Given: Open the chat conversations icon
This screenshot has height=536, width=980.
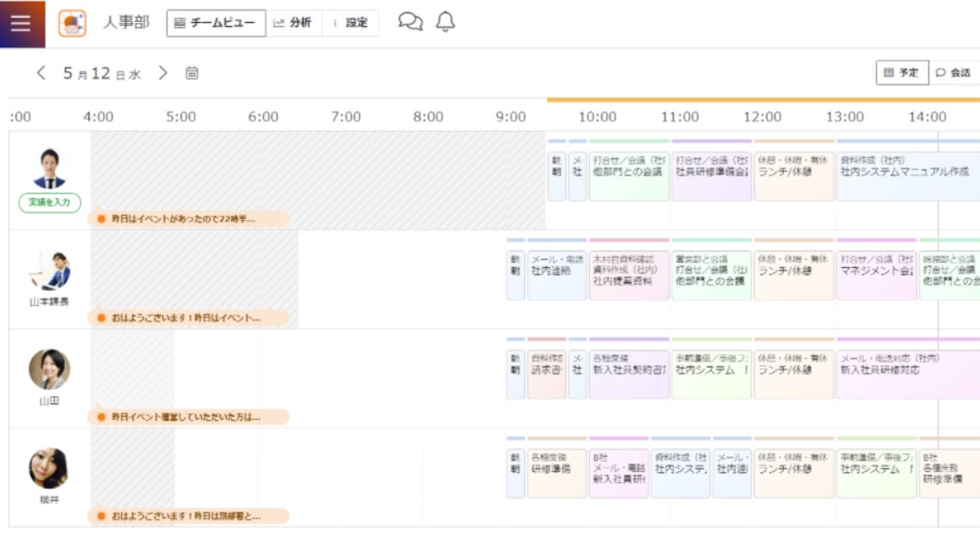Looking at the screenshot, I should tap(410, 23).
